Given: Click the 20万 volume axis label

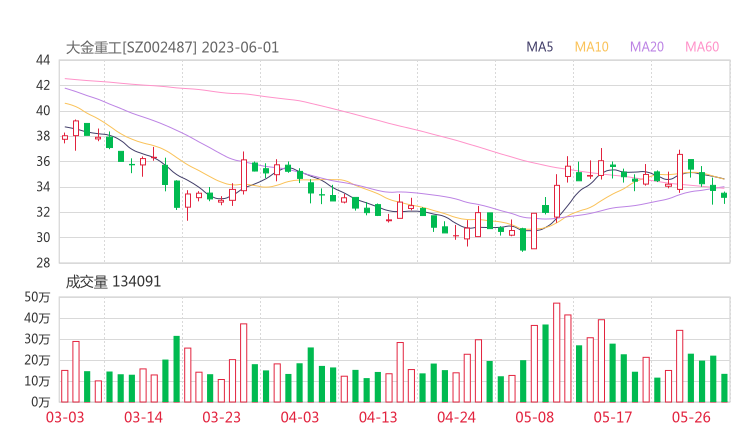Looking at the screenshot, I should [x=37, y=360].
